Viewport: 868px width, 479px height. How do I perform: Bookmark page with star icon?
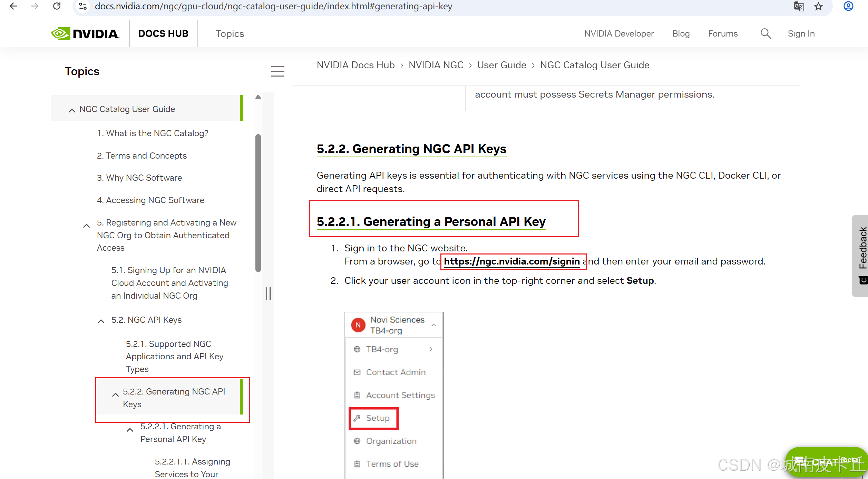click(x=819, y=6)
